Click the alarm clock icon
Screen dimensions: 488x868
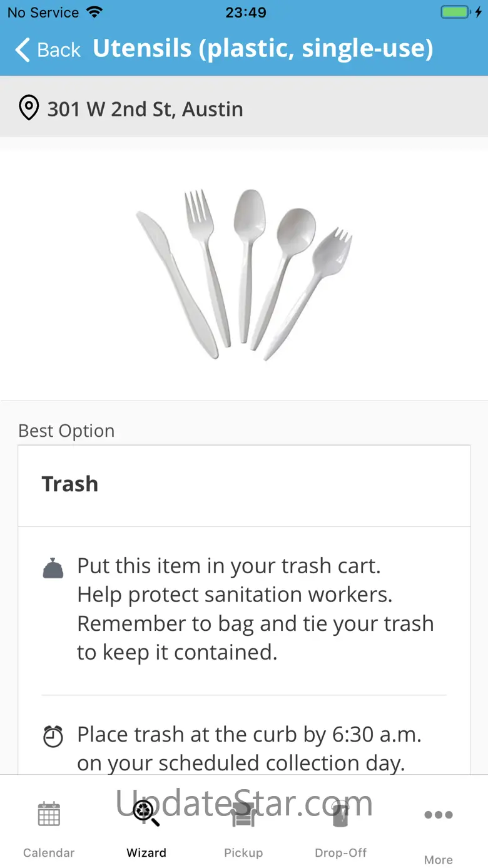(x=53, y=736)
